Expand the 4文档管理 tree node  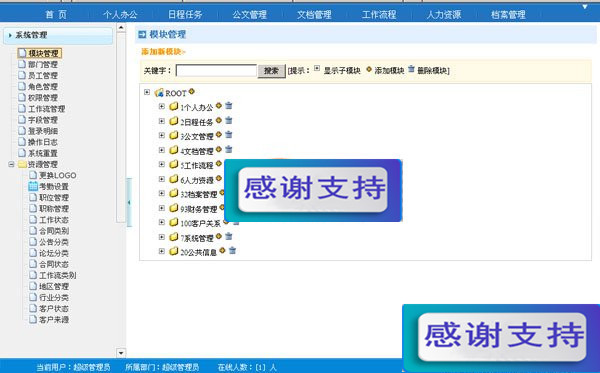[x=161, y=150]
